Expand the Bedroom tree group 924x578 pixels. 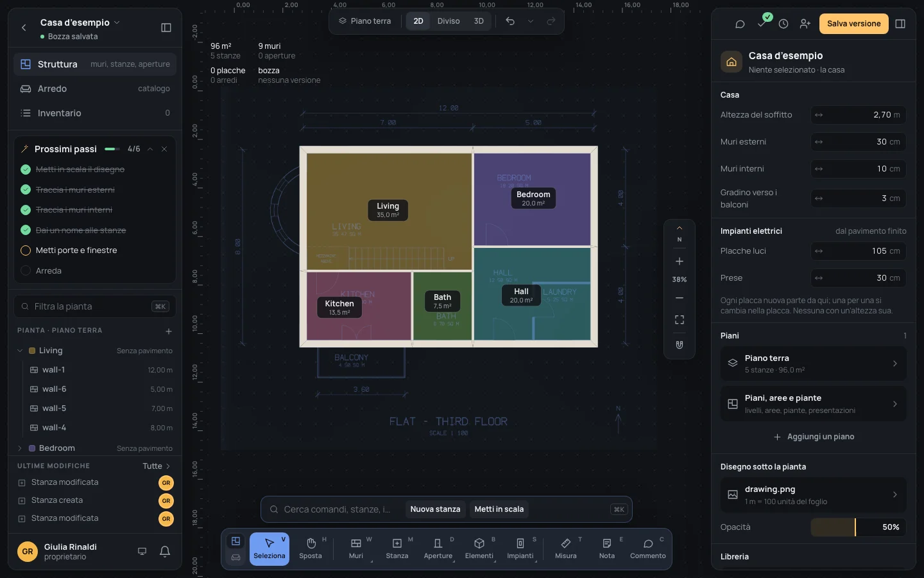(20, 448)
